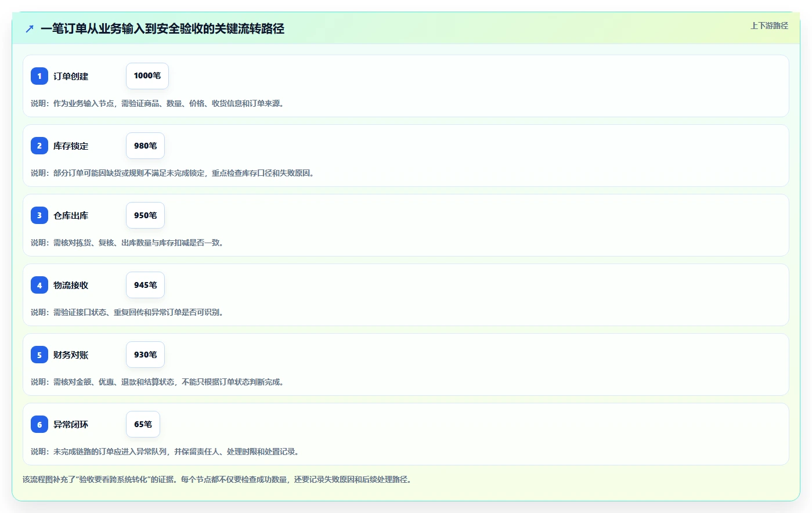Click the step 2 number badge
This screenshot has width=812, height=513.
(x=39, y=146)
